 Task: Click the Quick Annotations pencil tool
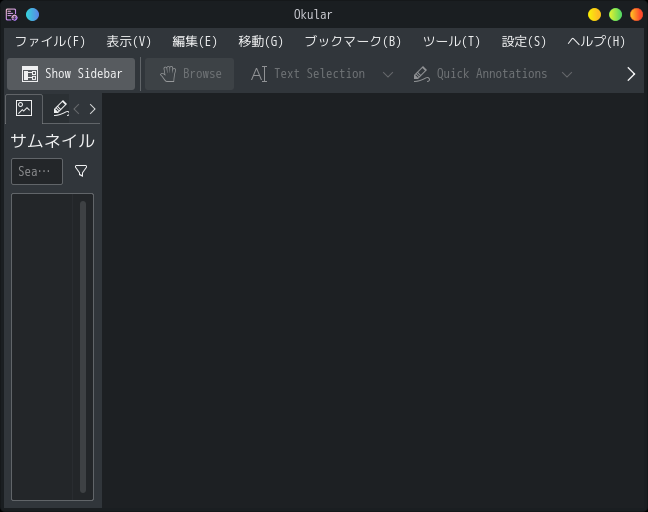480,74
